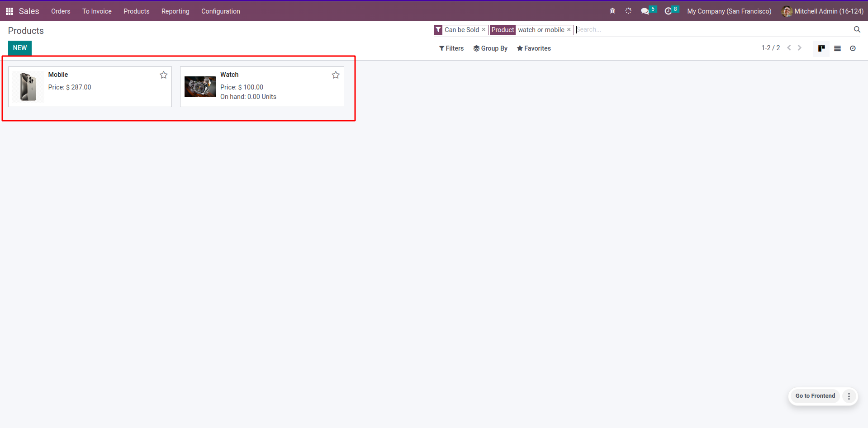The width and height of the screenshot is (868, 428).
Task: Open the Group By dropdown
Action: pos(490,48)
